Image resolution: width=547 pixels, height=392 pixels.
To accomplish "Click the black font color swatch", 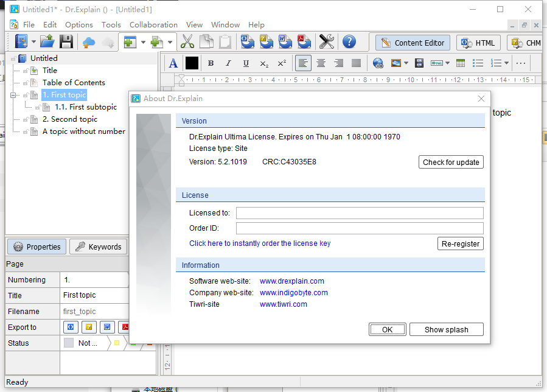I will [x=192, y=63].
